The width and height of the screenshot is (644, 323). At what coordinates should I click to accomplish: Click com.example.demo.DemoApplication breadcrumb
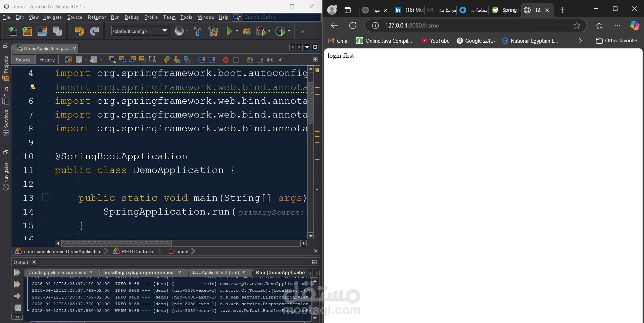58,251
